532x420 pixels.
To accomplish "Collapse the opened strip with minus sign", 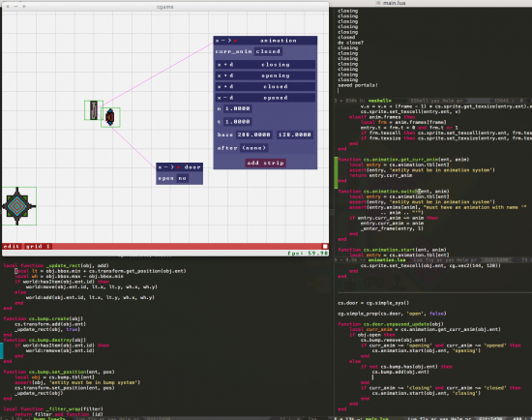I will tap(225, 98).
